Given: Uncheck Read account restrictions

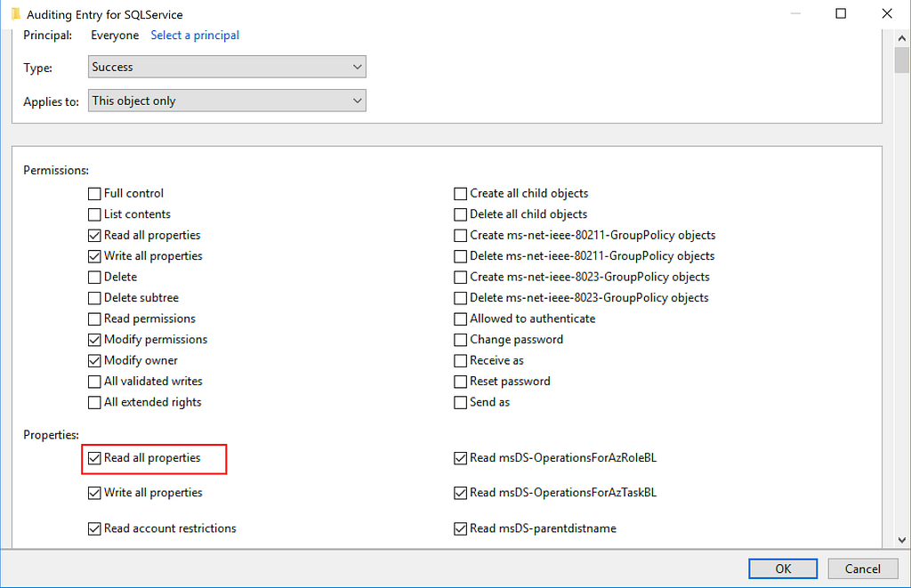Looking at the screenshot, I should pos(94,528).
